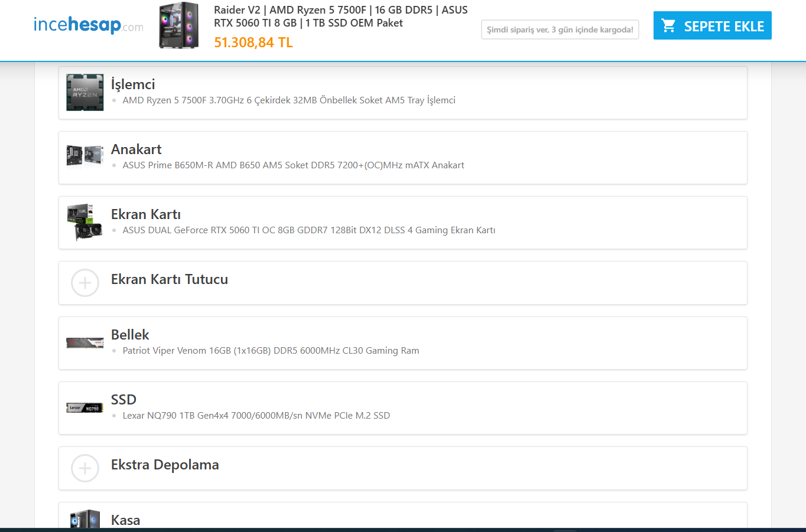
Task: Select the Ekstra Depolama heading
Action: coord(165,465)
